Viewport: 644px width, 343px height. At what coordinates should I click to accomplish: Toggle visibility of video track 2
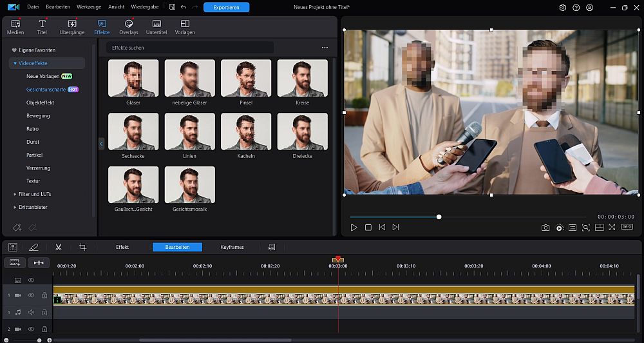click(31, 329)
